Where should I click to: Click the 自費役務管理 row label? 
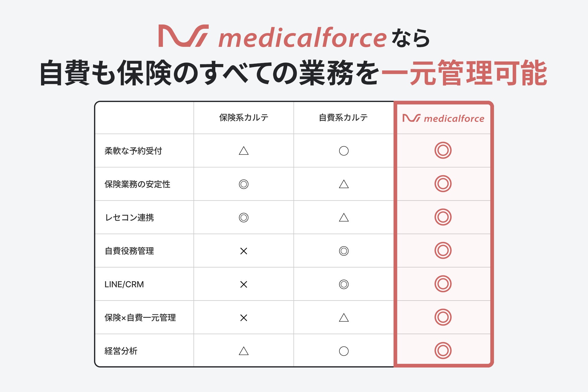pos(129,251)
